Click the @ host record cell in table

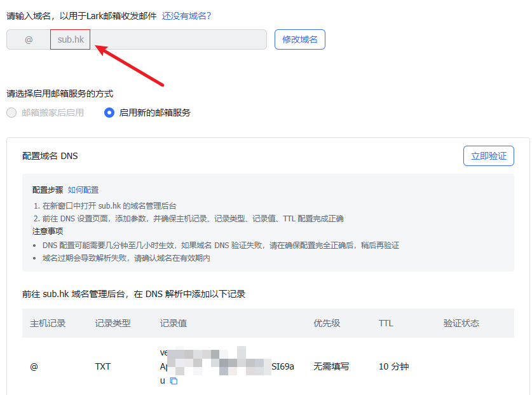[x=34, y=366]
